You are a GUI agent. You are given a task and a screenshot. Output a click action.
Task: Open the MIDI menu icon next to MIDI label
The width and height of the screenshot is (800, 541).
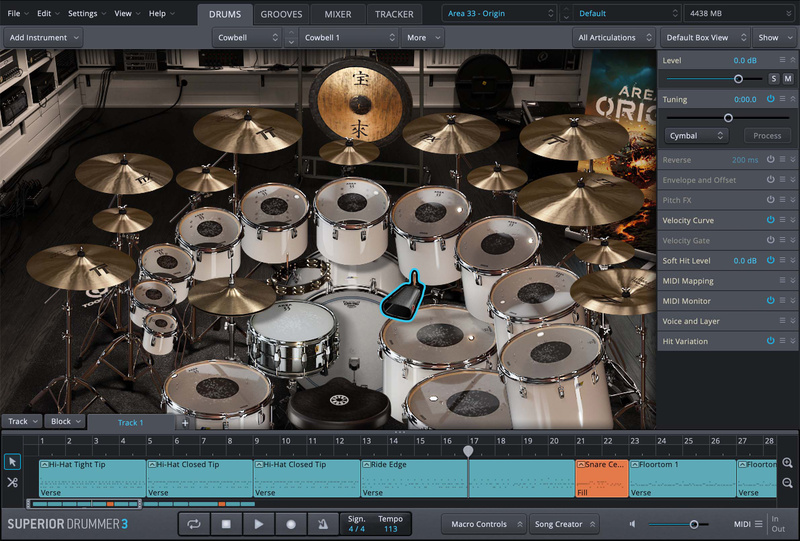pos(759,524)
